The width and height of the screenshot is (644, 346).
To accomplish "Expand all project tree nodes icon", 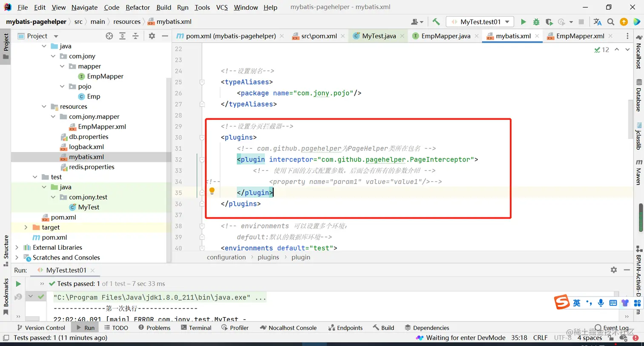I will 123,36.
